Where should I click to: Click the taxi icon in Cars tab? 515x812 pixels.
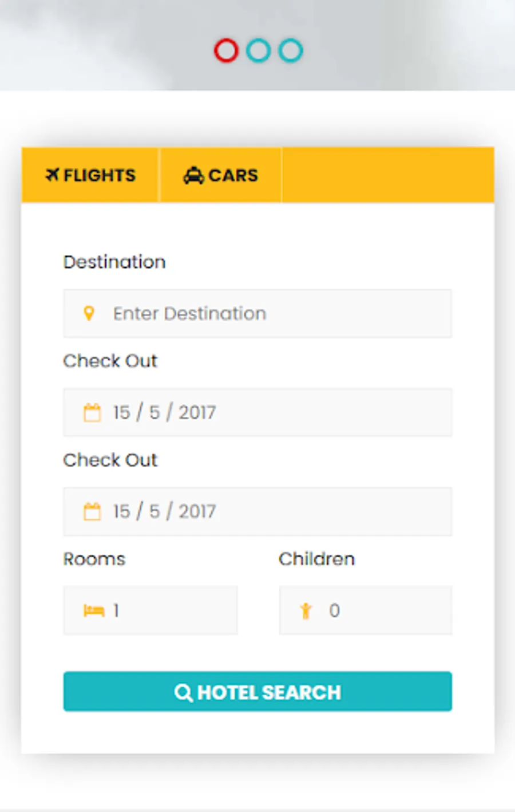point(193,175)
